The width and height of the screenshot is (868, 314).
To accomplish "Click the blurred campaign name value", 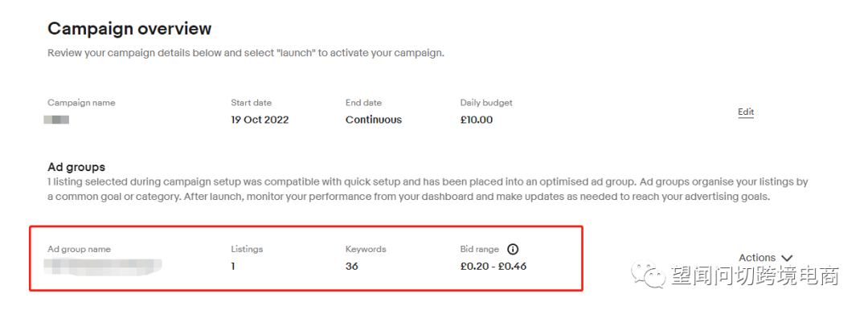I will coord(56,120).
